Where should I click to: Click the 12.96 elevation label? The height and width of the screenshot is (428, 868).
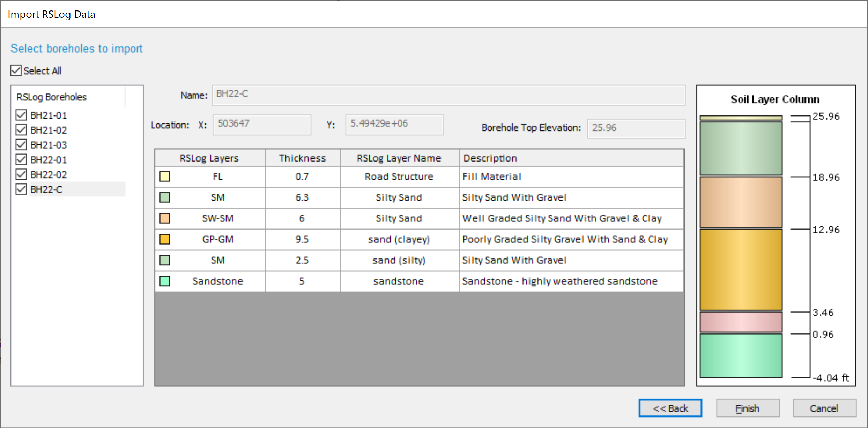[x=826, y=230]
